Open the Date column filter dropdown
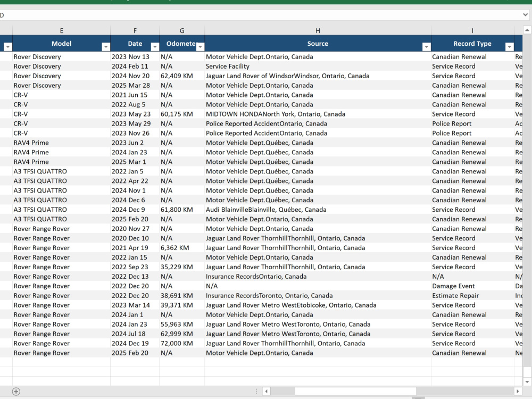The width and height of the screenshot is (532, 399). click(x=155, y=47)
